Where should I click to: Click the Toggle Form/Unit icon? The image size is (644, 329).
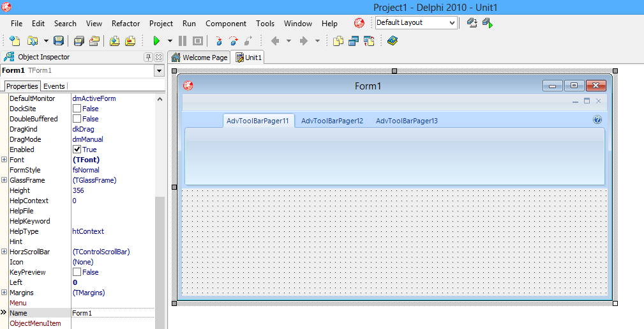369,41
